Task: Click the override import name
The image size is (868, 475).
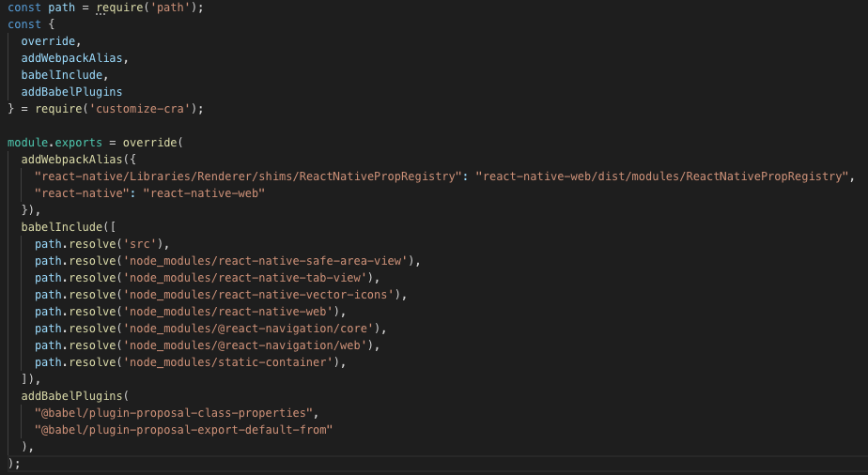Action: click(x=48, y=41)
